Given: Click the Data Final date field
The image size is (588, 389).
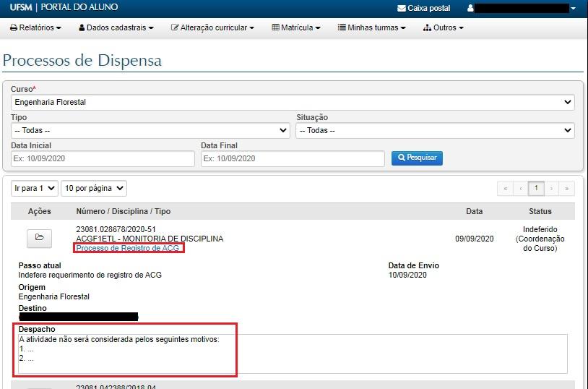Looking at the screenshot, I should pyautogui.click(x=293, y=158).
